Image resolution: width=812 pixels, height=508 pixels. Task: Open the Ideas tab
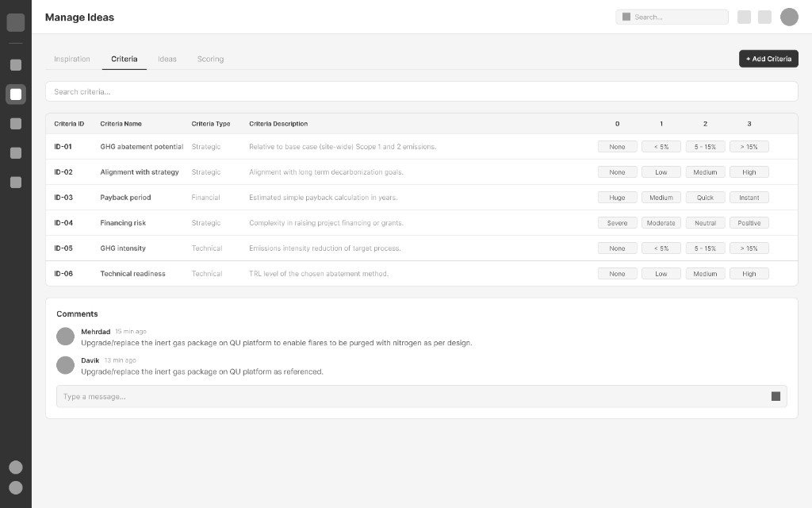(167, 59)
